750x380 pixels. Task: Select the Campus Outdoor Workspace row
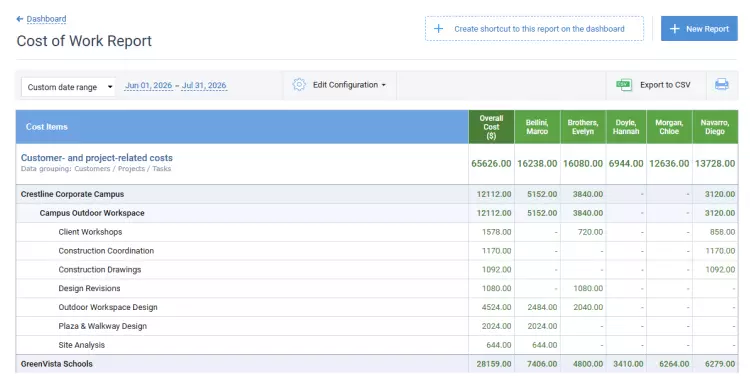click(377, 213)
